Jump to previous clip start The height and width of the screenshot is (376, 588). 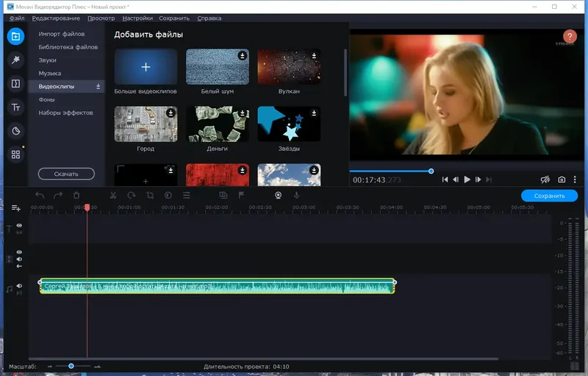[445, 180]
